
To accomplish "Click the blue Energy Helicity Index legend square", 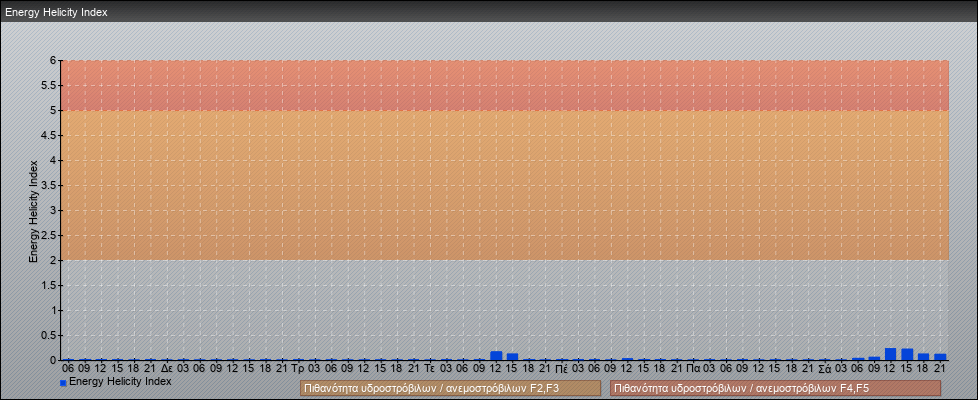I will (63, 383).
